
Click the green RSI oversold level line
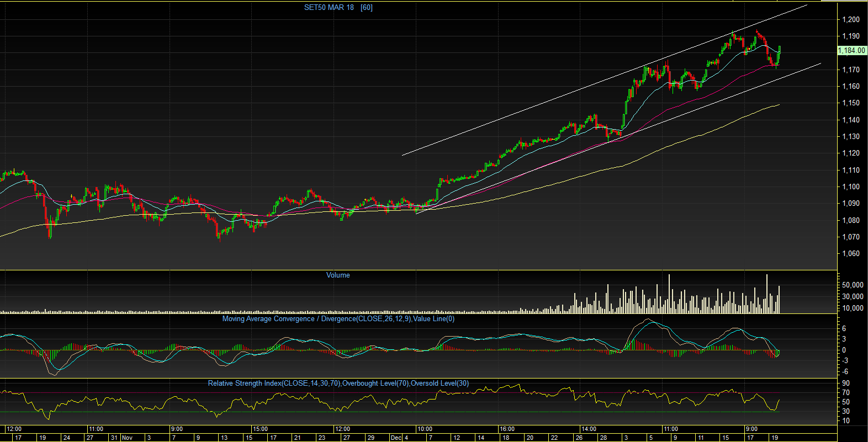pyautogui.click(x=390, y=412)
